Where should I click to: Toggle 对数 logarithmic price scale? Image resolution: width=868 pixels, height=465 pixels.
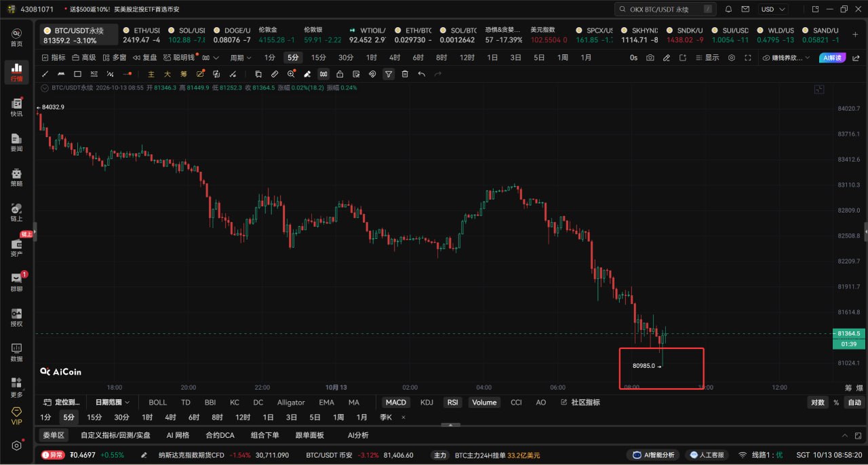point(818,403)
